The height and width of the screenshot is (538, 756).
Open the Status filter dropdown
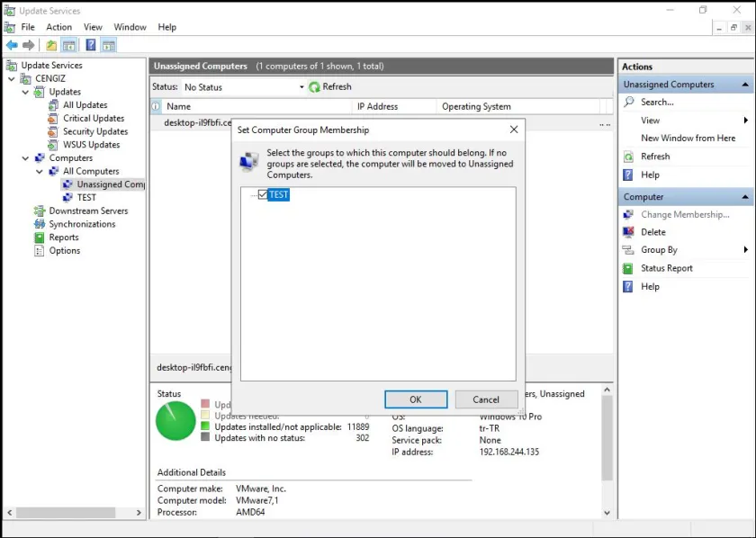301,87
